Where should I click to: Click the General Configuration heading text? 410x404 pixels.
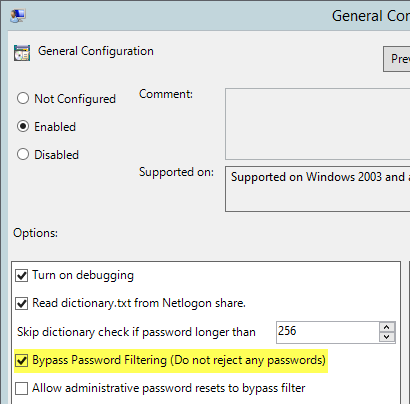(96, 51)
